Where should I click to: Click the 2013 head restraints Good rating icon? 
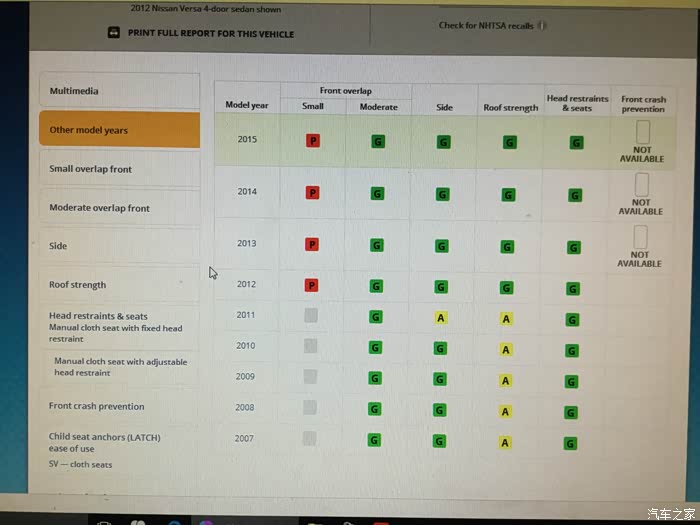click(574, 247)
